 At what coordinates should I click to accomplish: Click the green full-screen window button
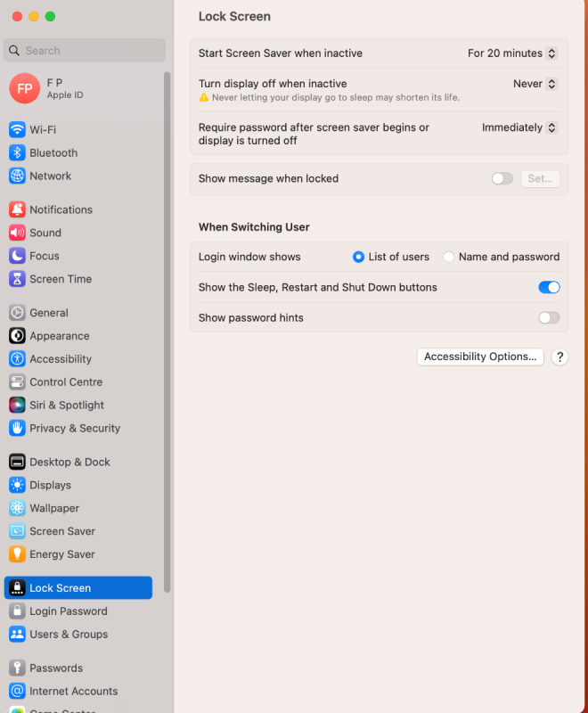[x=51, y=16]
